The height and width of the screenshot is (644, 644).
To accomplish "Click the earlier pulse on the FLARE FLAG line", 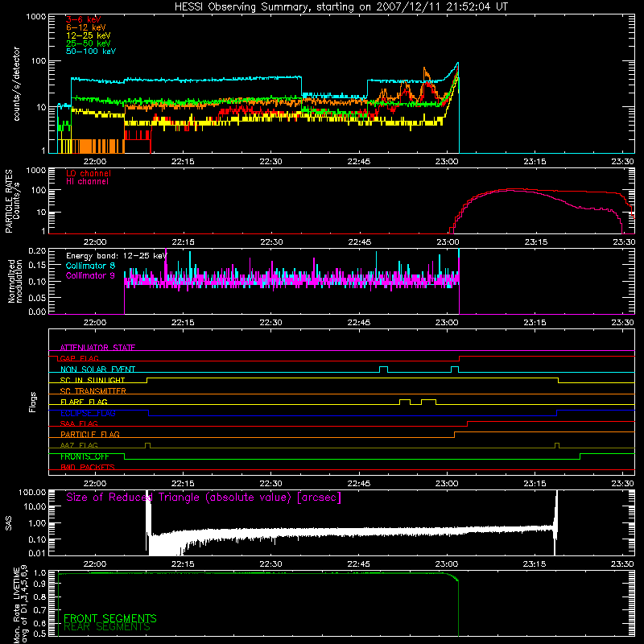I will (405, 402).
